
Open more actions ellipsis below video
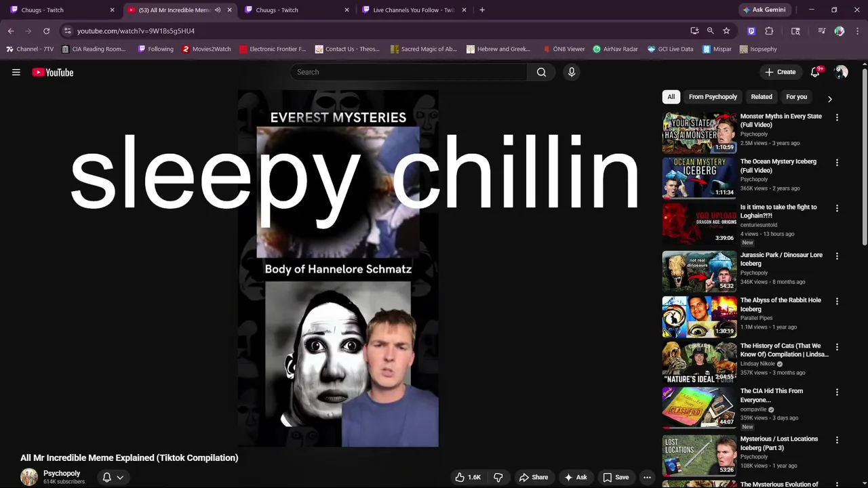click(x=647, y=477)
